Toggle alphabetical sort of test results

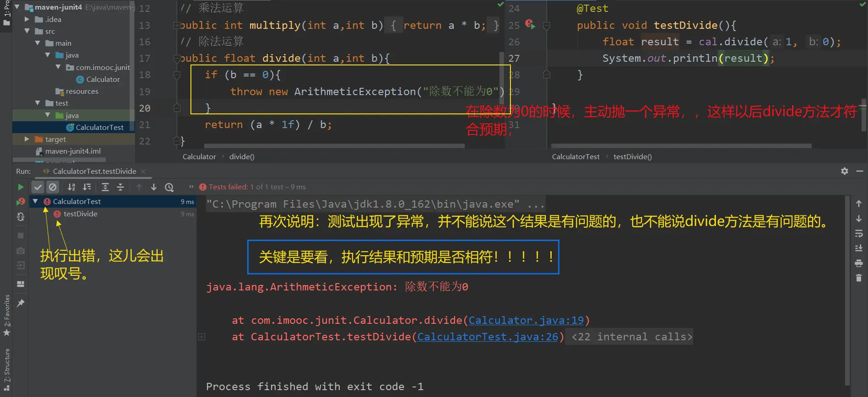(71, 187)
